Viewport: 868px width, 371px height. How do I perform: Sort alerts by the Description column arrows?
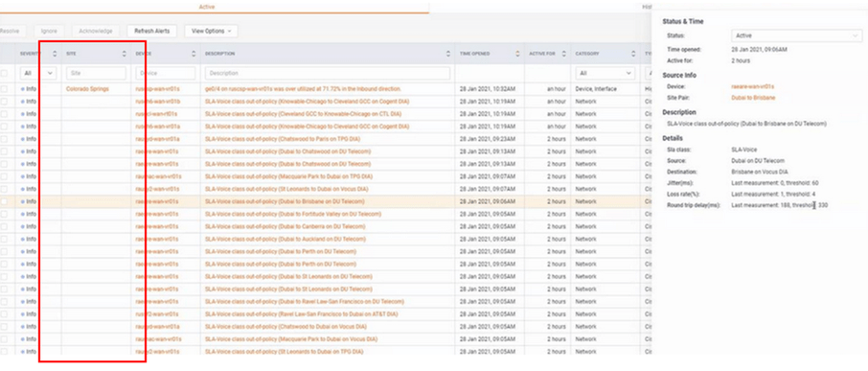tap(447, 54)
